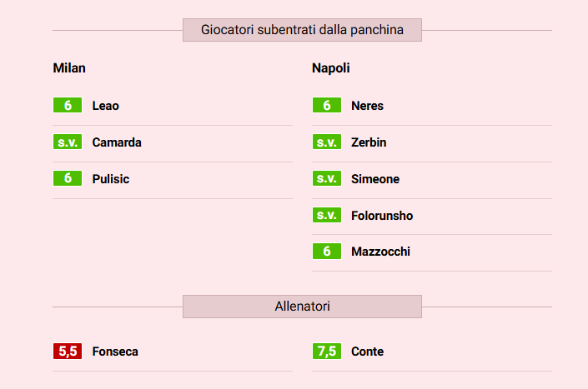Click the Napoli team heading
This screenshot has height=389, width=588.
[331, 67]
